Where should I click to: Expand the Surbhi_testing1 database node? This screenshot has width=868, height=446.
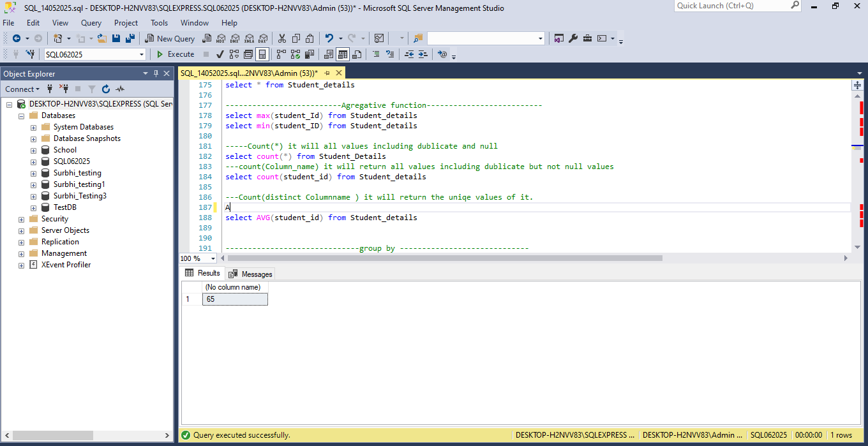point(34,184)
